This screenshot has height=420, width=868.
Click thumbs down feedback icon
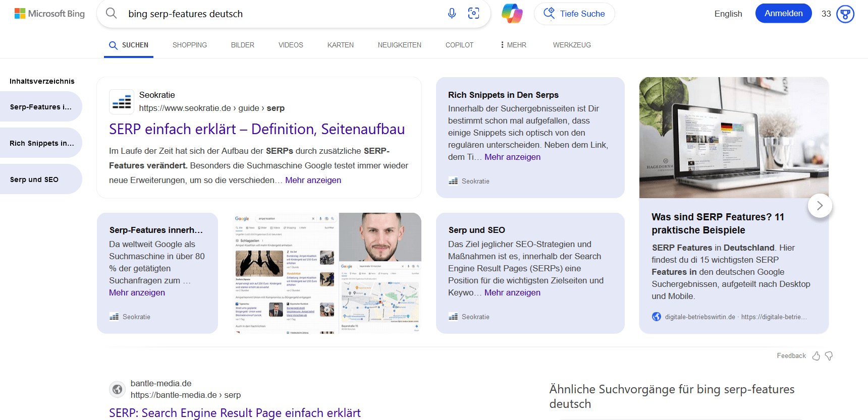pyautogui.click(x=829, y=356)
